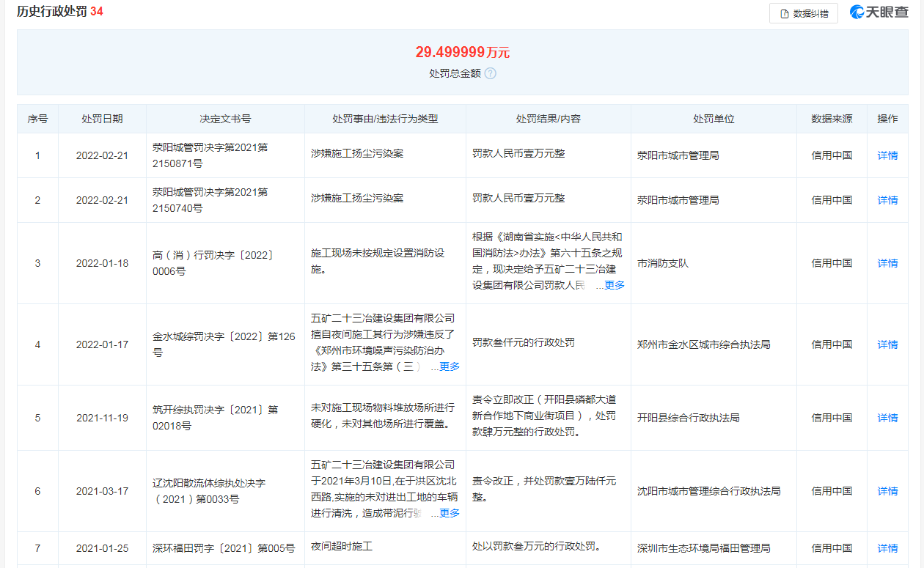
Task: Click the record count 34
Action: pos(96,12)
